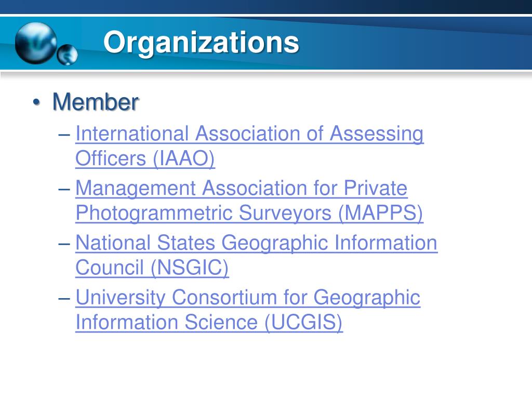Click the bullet dot before Member
The width and height of the screenshot is (532, 399).
click(36, 102)
